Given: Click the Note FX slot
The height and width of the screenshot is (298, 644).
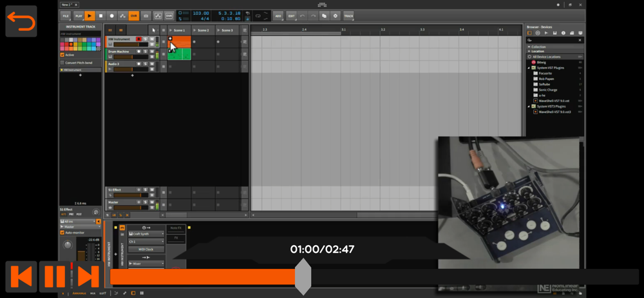Looking at the screenshot, I should pyautogui.click(x=176, y=228).
